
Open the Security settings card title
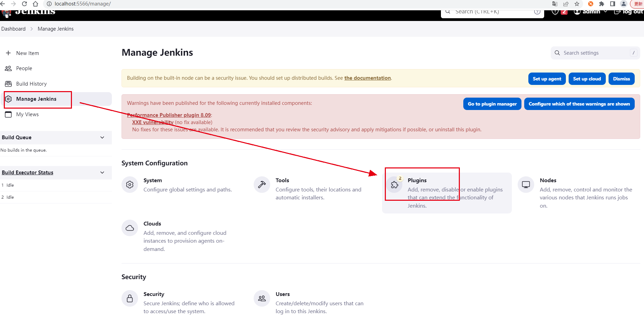point(154,294)
